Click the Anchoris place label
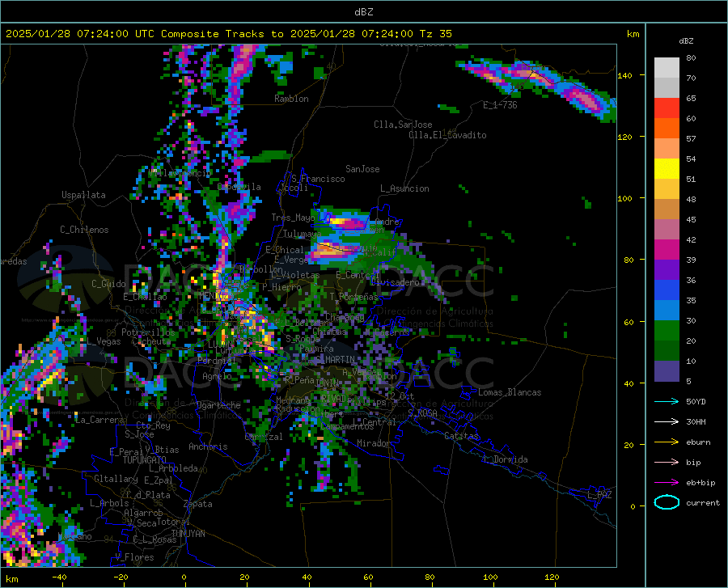This screenshot has width=728, height=588. 208,447
